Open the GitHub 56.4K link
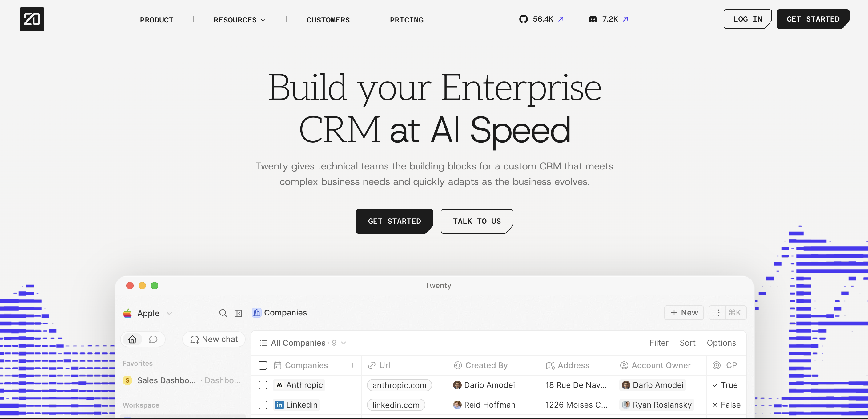This screenshot has width=868, height=419. (541, 19)
